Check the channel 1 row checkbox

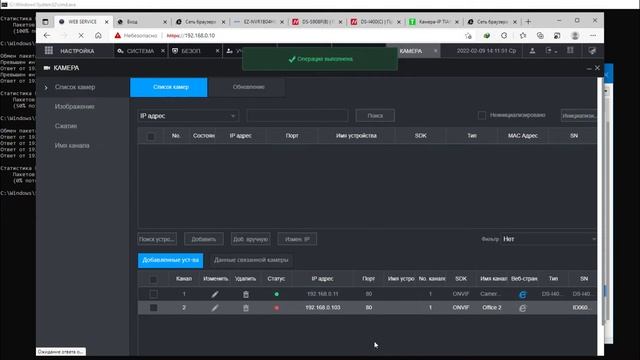[153, 294]
